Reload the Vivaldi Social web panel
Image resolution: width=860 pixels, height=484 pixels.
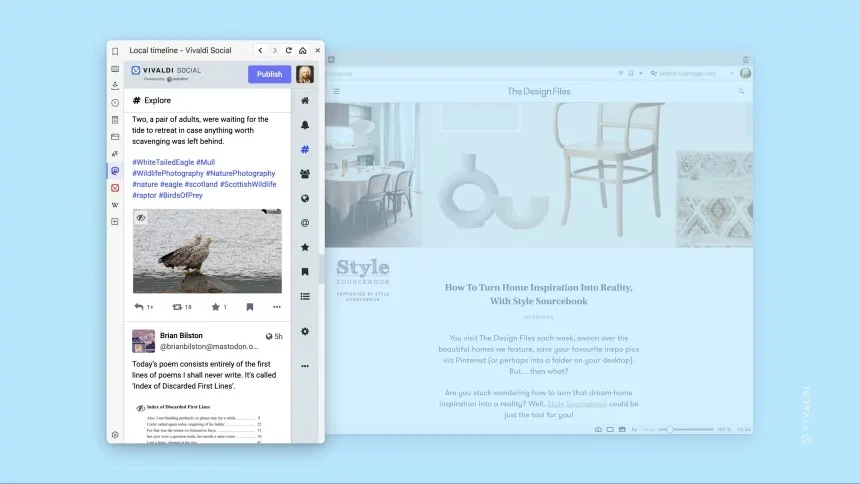pos(288,50)
